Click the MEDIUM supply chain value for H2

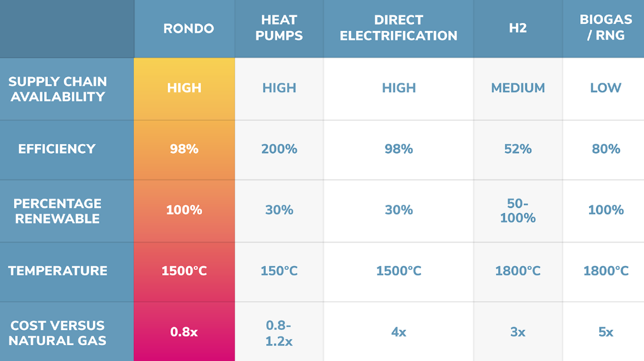click(x=518, y=89)
